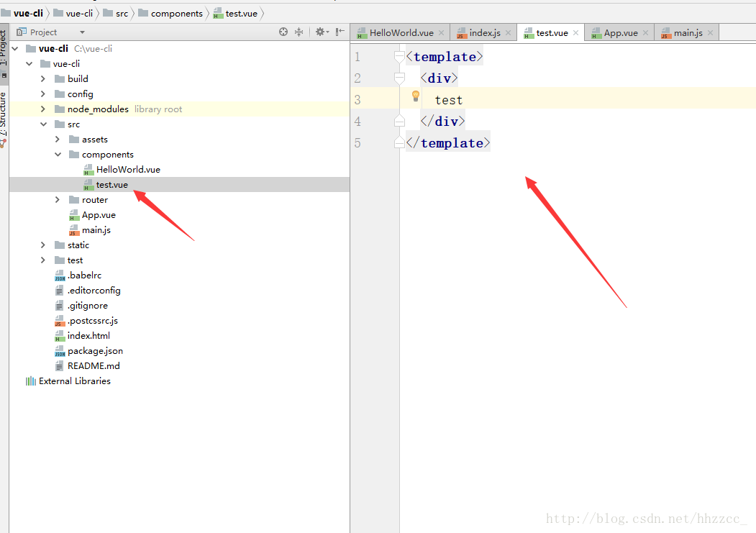Toggle fold marker on line 4 closing div

pos(399,121)
